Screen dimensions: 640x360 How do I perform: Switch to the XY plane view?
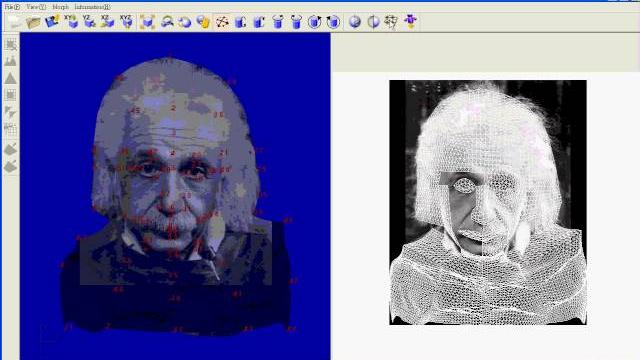click(x=71, y=21)
